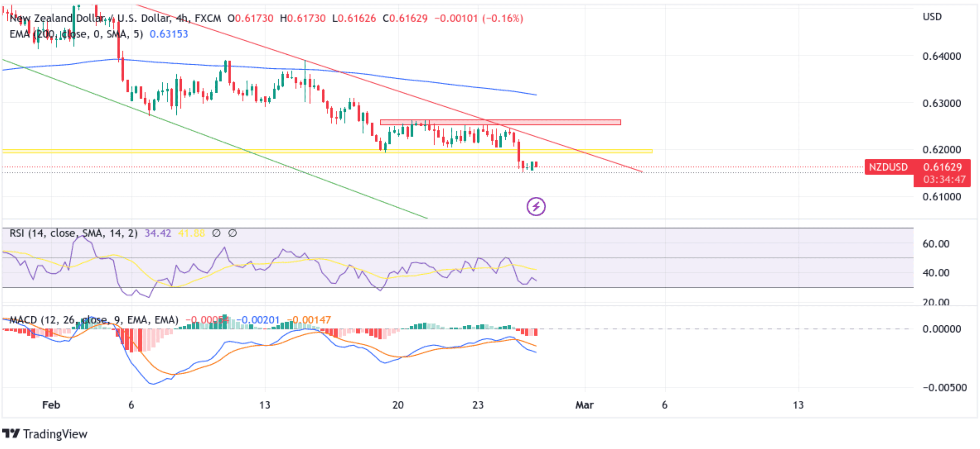
Task: Click the first empty-set symbol beside RSI values
Action: 216,233
